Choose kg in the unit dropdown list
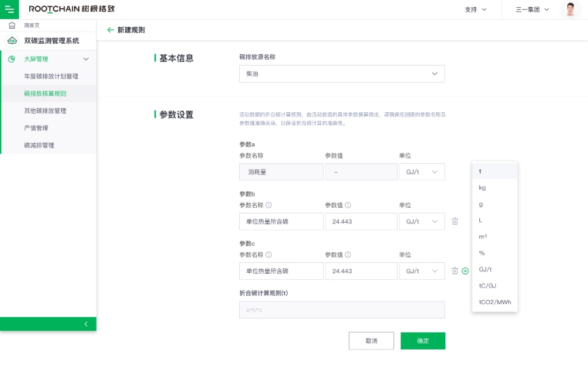 tap(482, 188)
